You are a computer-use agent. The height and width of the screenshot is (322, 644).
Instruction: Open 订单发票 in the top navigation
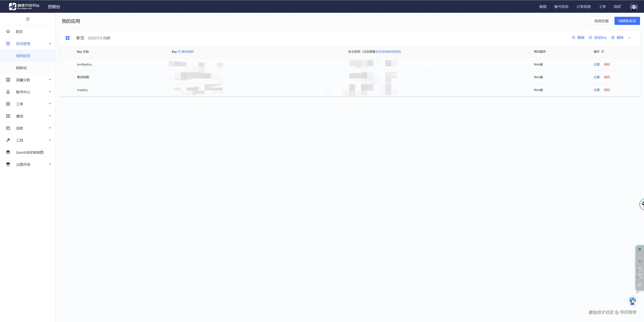583,7
